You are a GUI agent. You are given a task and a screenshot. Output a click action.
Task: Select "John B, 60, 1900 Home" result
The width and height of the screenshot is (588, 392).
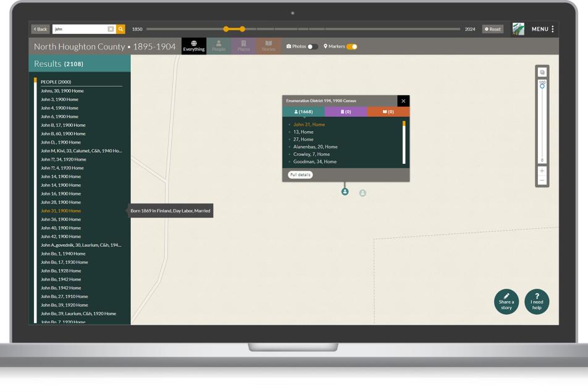(x=63, y=134)
